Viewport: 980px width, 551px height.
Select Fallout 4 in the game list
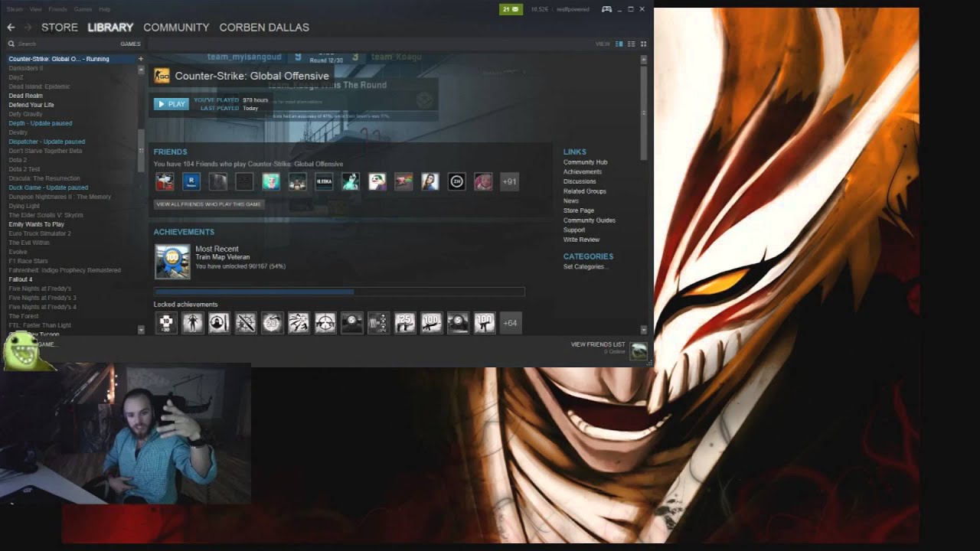[21, 279]
